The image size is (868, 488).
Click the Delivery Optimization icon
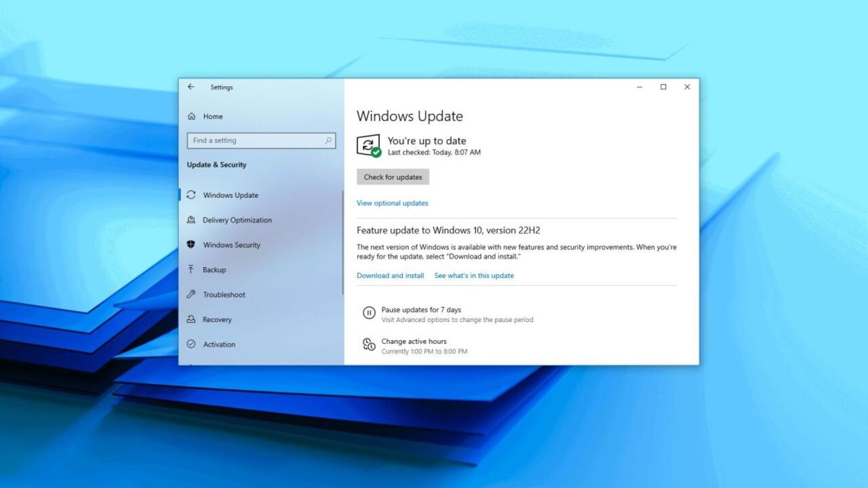191,220
